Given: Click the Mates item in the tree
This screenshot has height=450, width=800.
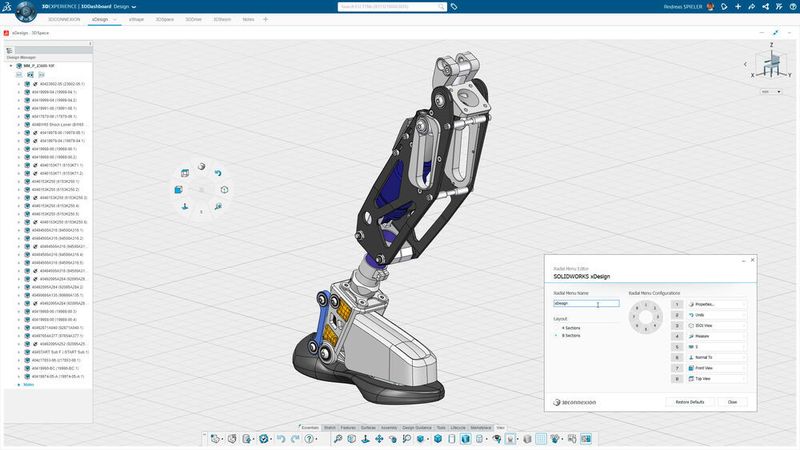Looking at the screenshot, I should click(29, 384).
